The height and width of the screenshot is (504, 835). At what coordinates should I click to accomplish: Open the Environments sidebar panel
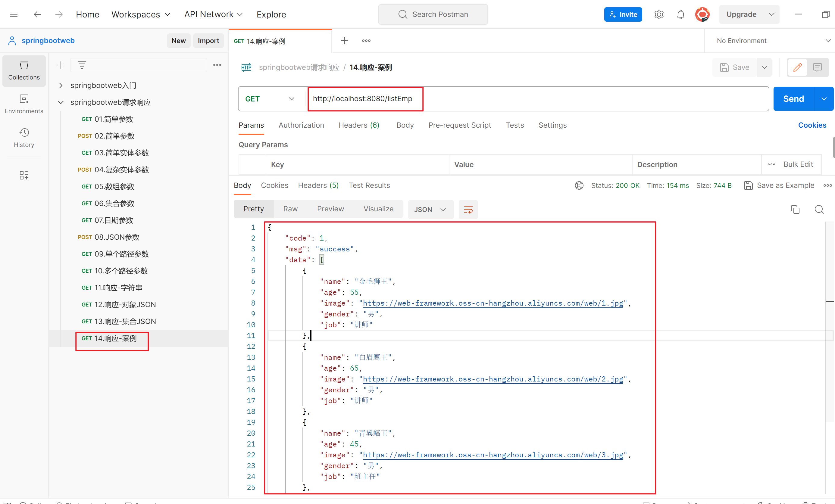tap(24, 104)
